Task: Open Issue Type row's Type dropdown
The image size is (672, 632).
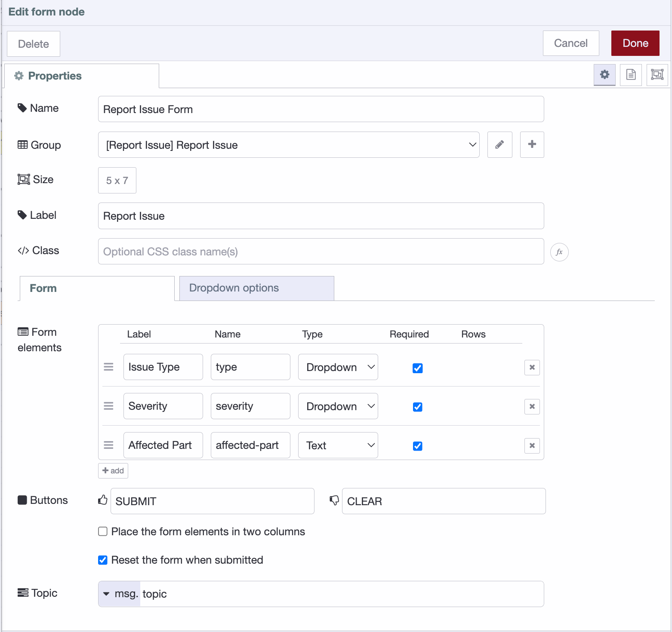Action: [x=338, y=367]
